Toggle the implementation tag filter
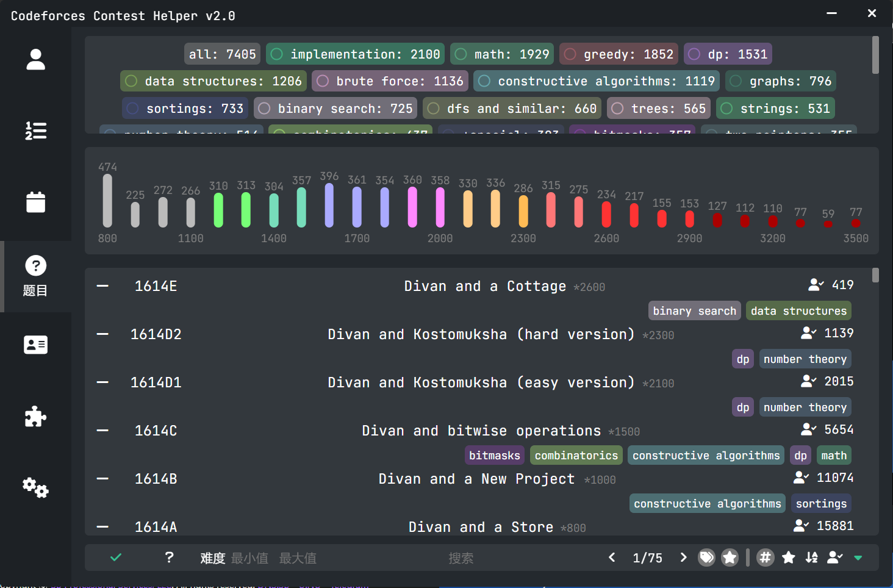893x588 pixels. click(x=356, y=54)
